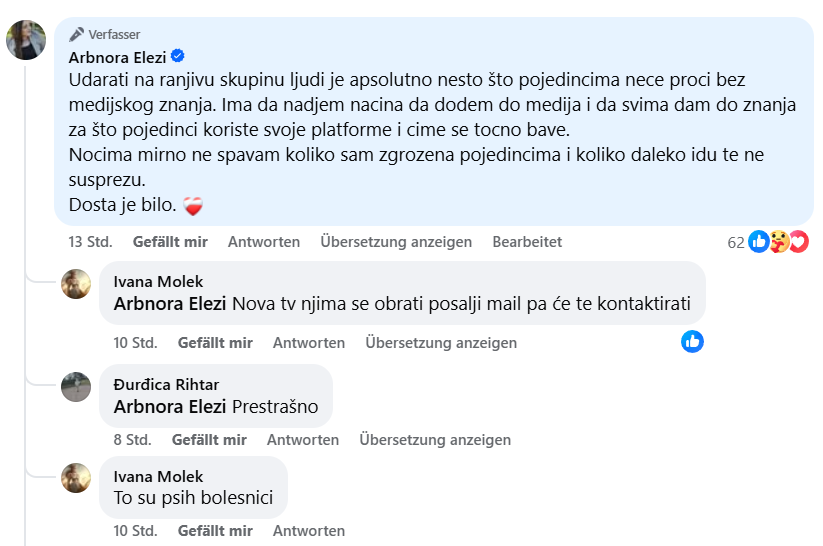823x546 pixels.
Task: Toggle like on Ivana's Nova tv comment
Action: (x=215, y=343)
